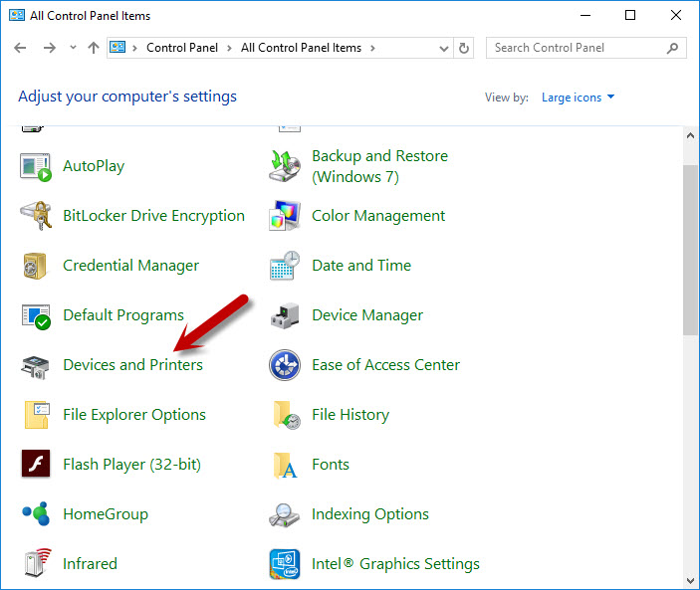
Task: Expand the address bar history dropdown
Action: click(x=444, y=48)
